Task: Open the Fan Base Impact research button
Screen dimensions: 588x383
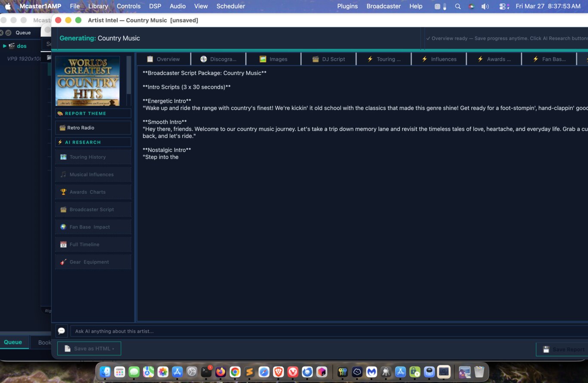Action: [x=93, y=227]
